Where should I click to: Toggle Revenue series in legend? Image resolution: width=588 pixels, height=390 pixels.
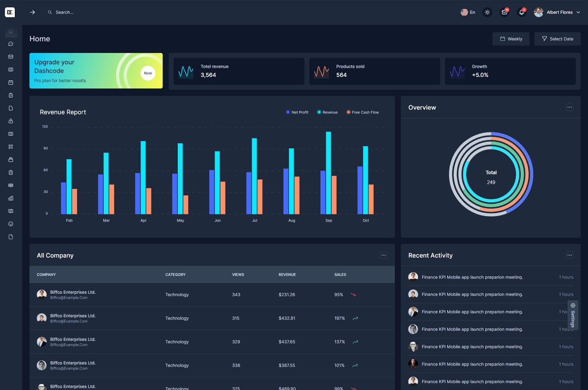point(328,112)
